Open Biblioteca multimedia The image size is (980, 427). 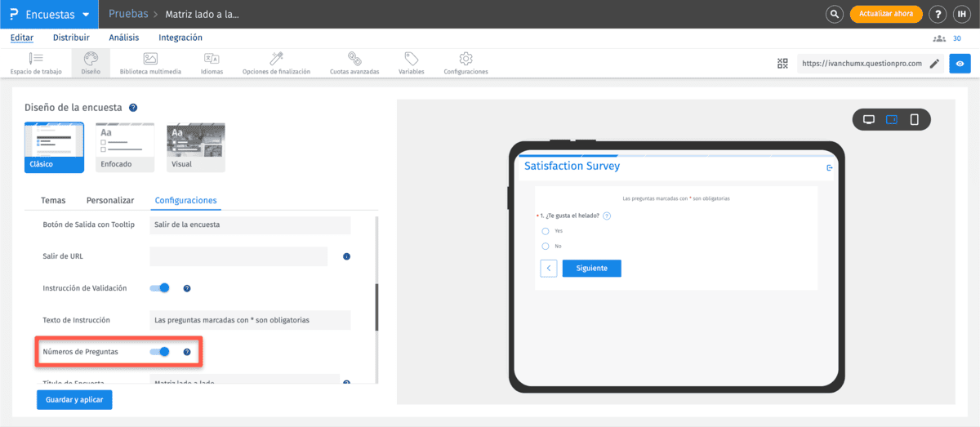[x=150, y=64]
